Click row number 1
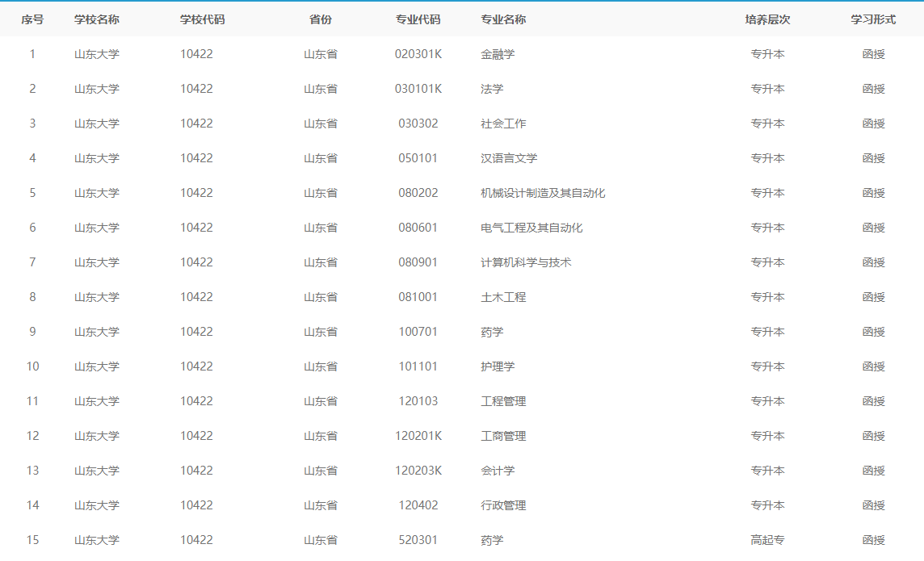Image resolution: width=924 pixels, height=561 pixels. [x=32, y=54]
